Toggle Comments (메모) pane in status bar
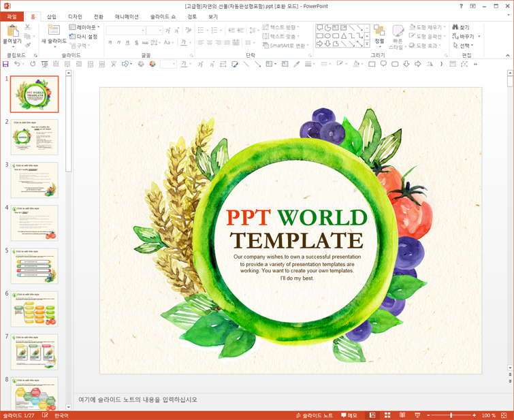This screenshot has height=420, width=514. [x=349, y=415]
